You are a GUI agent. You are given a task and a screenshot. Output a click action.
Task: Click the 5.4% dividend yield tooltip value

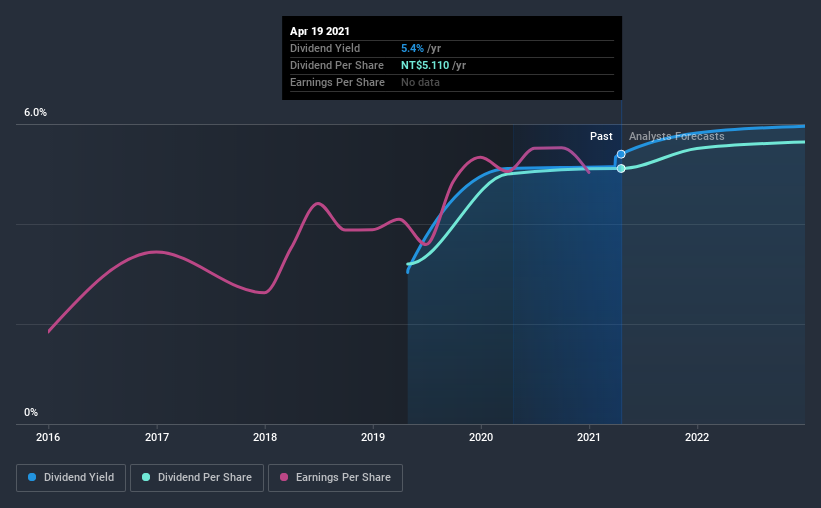pos(412,48)
